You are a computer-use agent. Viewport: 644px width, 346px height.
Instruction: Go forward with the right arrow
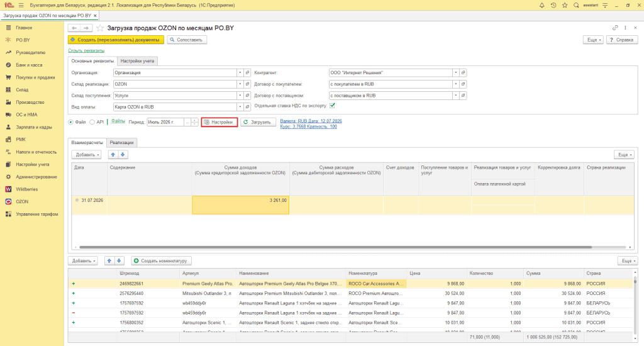coord(86,28)
